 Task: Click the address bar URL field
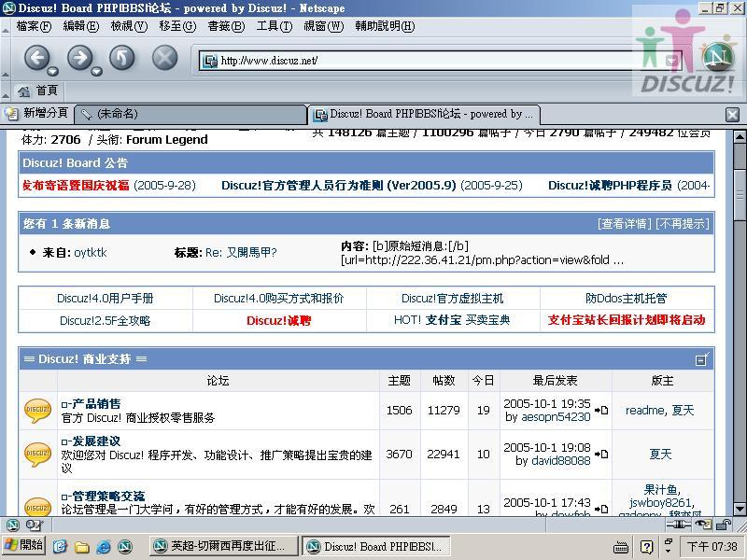(438, 61)
